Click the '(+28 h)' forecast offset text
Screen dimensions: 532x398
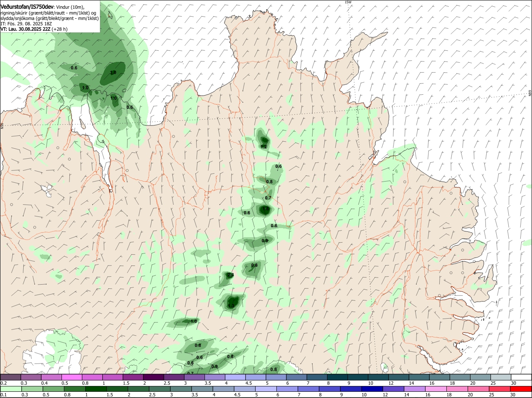coord(60,29)
